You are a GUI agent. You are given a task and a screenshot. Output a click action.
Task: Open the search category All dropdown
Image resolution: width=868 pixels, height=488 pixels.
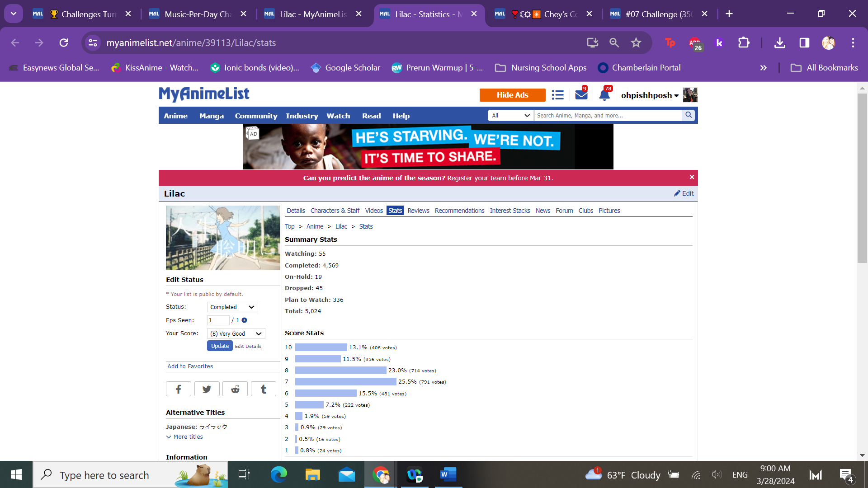[511, 116]
